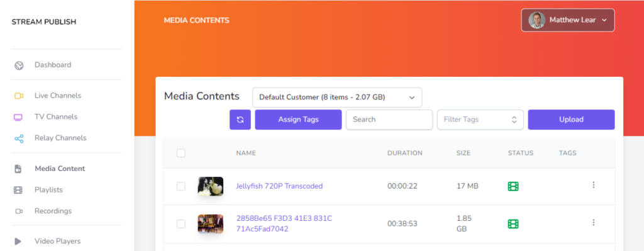644x251 pixels.
Task: Open three-dot menu for Jellyfish 720P Transcoded
Action: click(594, 185)
